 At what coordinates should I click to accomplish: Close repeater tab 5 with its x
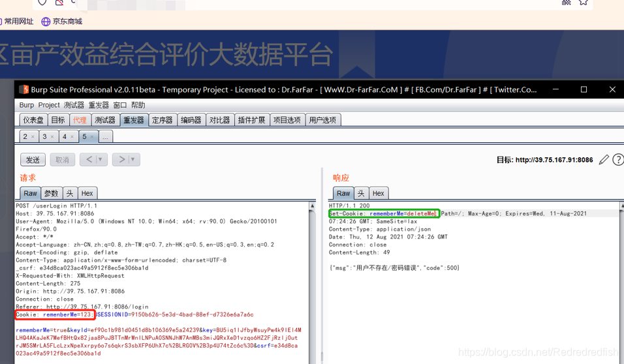(92, 136)
